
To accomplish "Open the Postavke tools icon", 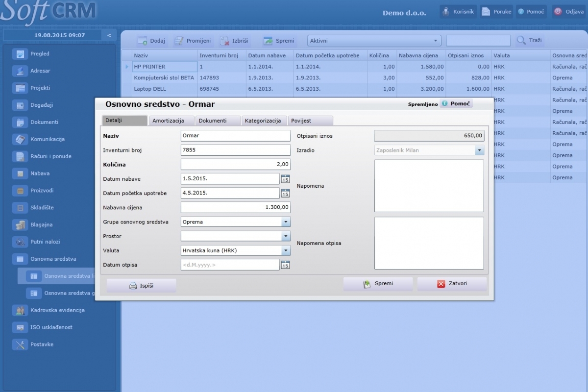I will (x=20, y=344).
